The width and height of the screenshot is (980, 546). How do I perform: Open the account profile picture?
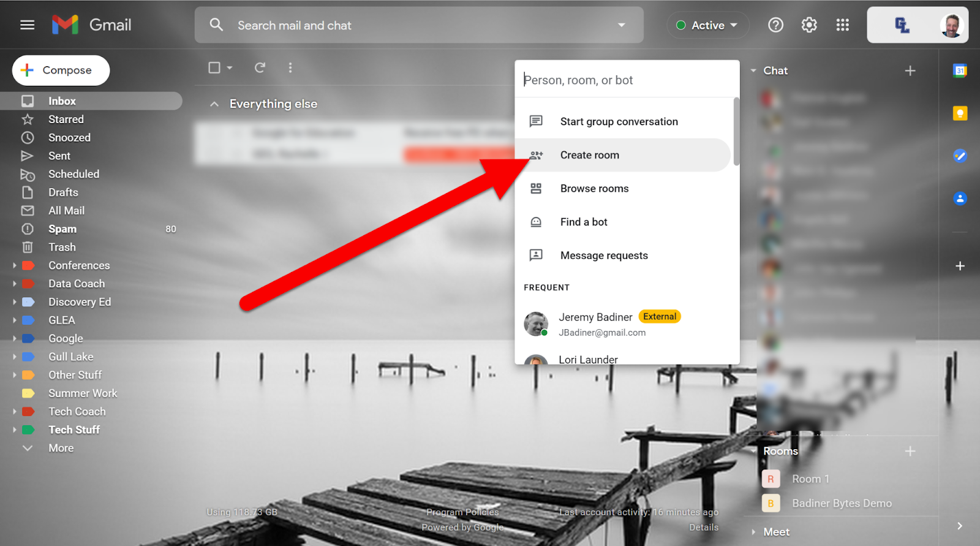(951, 26)
